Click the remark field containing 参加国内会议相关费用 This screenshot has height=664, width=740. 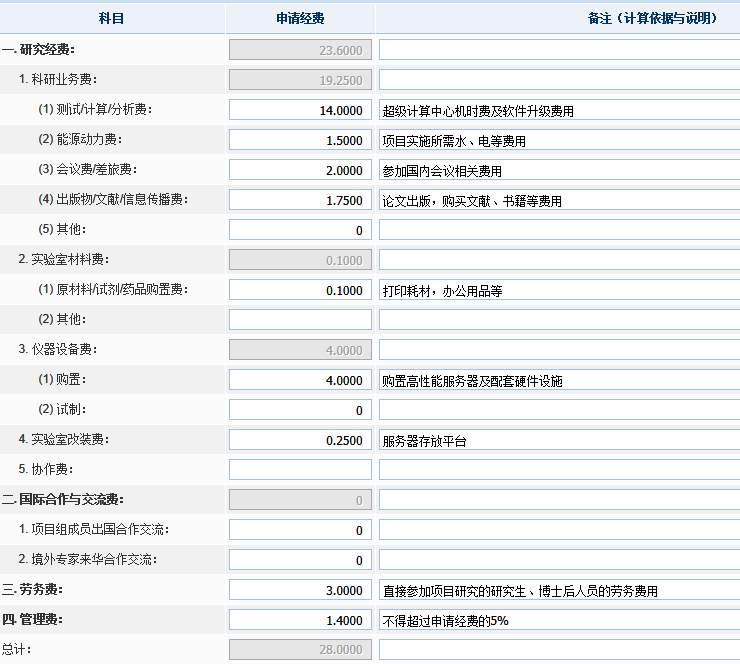[559, 170]
